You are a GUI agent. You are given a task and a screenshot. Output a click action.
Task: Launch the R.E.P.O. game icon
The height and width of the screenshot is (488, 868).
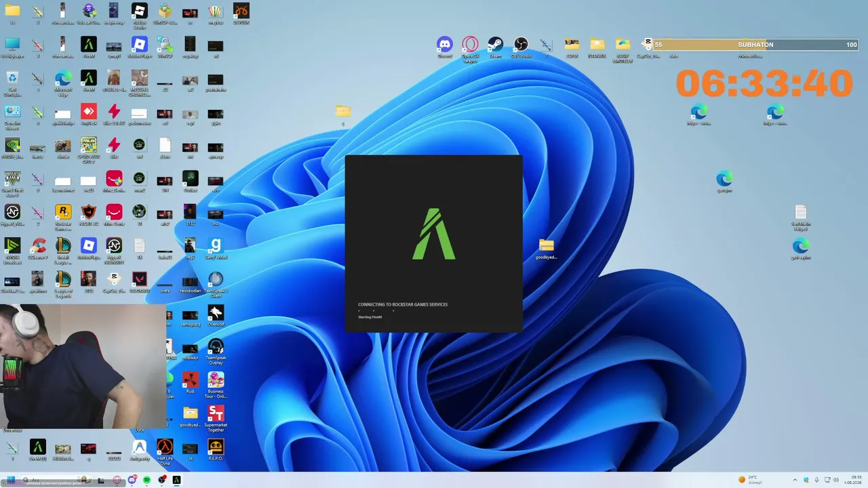pyautogui.click(x=216, y=450)
